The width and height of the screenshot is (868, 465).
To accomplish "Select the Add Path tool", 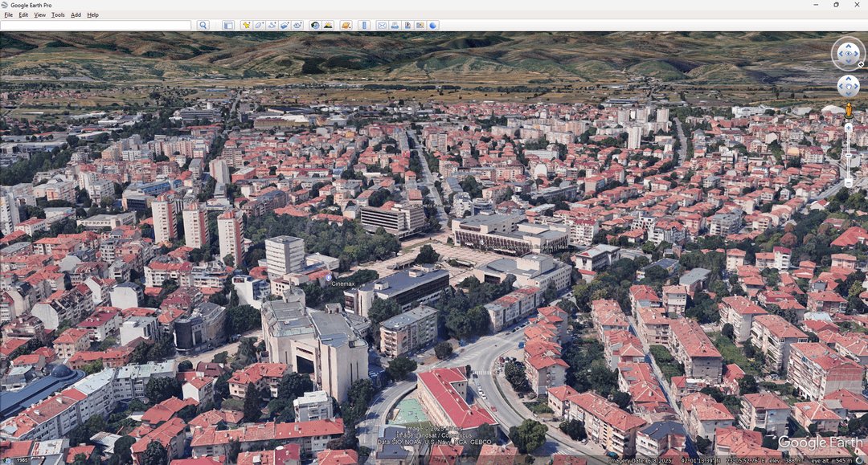I will 272,26.
